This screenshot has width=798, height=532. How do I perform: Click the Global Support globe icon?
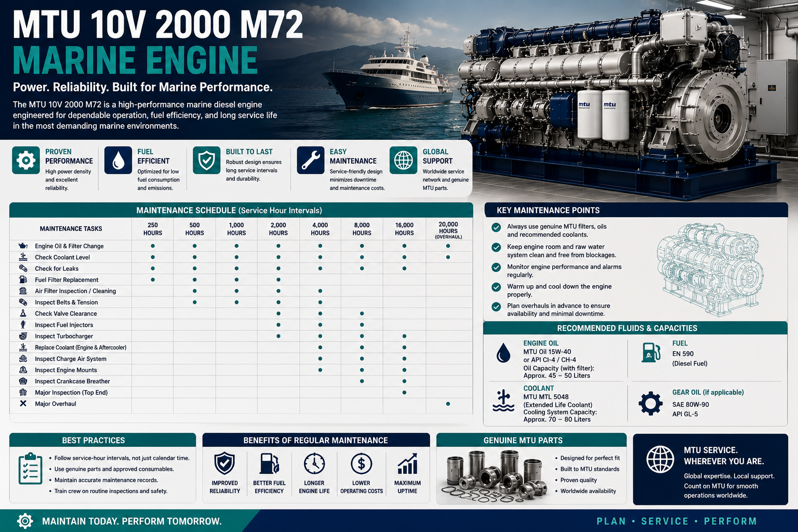click(x=404, y=160)
